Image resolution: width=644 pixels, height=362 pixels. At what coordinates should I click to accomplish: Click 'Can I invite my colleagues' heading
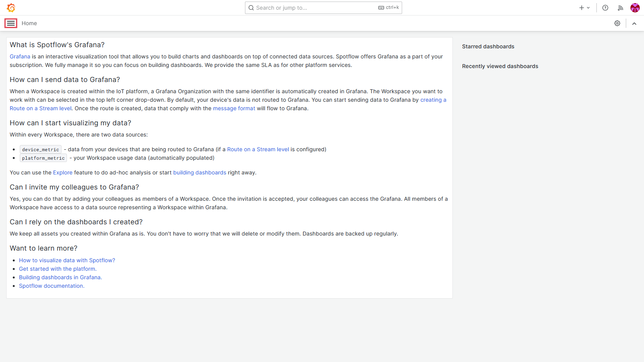point(74,187)
